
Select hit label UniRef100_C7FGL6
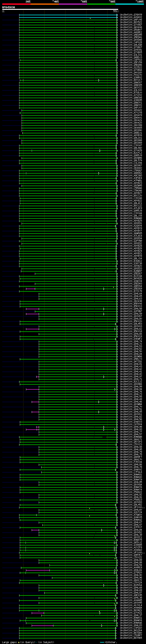(131, 472)
